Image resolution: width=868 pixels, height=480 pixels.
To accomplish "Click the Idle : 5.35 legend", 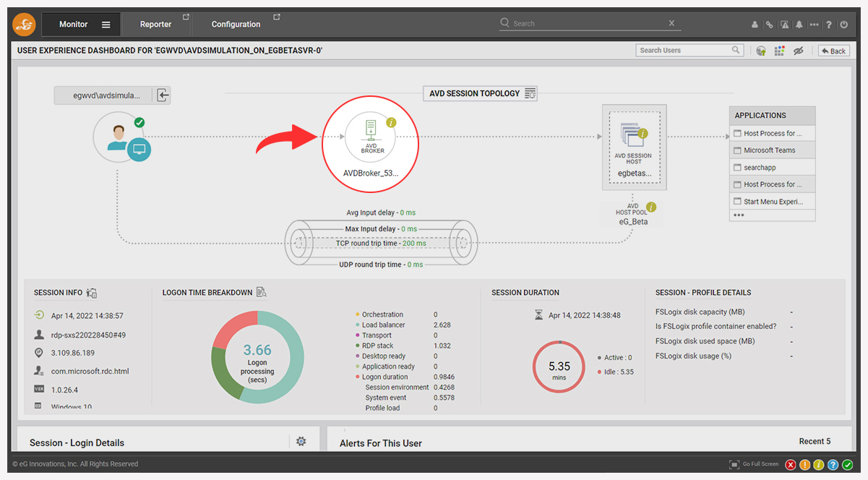I will click(616, 372).
